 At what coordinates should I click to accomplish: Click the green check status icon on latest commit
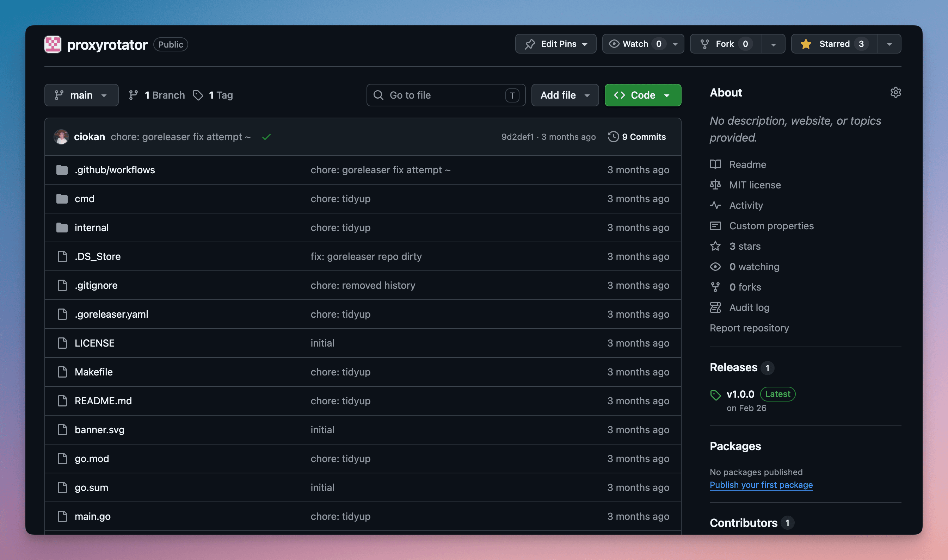coord(266,137)
